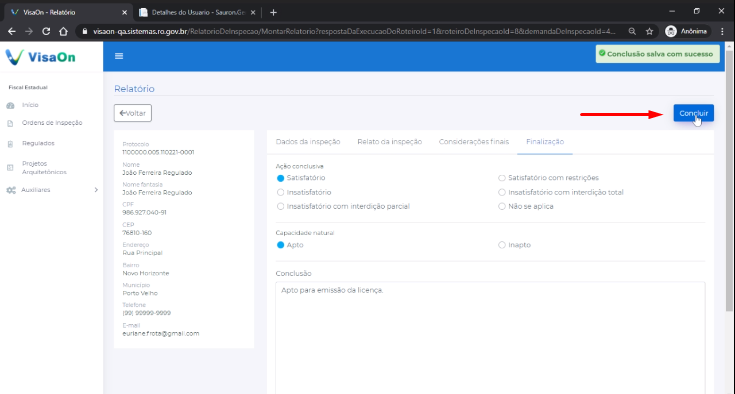The height and width of the screenshot is (394, 735).
Task: Click the zoom magnifier icon in address bar
Action: [632, 31]
